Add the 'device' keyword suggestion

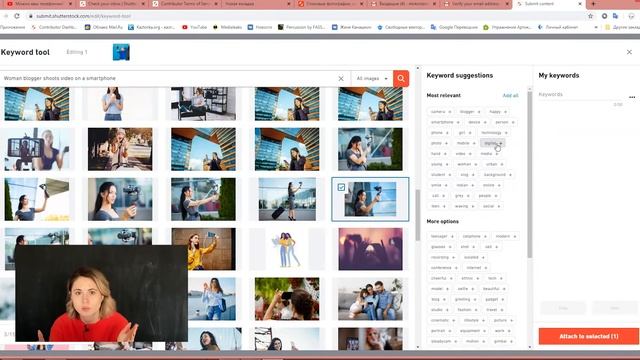pyautogui.click(x=477, y=122)
